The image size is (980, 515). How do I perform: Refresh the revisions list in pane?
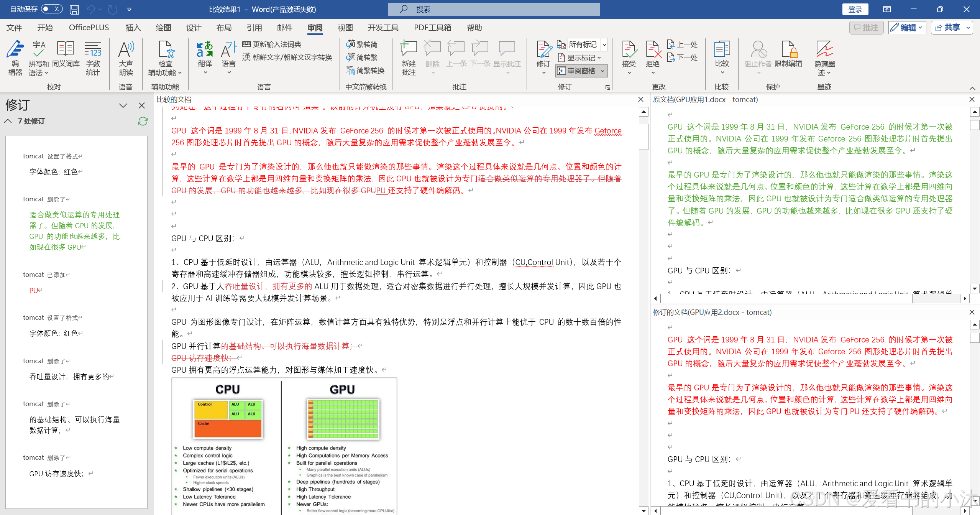pyautogui.click(x=143, y=121)
